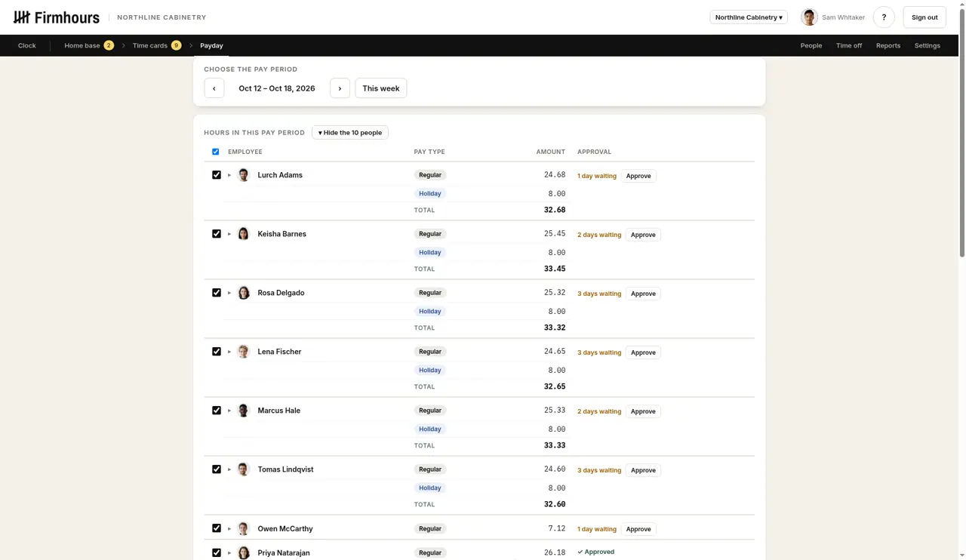Expand Keisha Barnes' row details arrow
Image resolution: width=966 pixels, height=560 pixels.
tap(229, 234)
